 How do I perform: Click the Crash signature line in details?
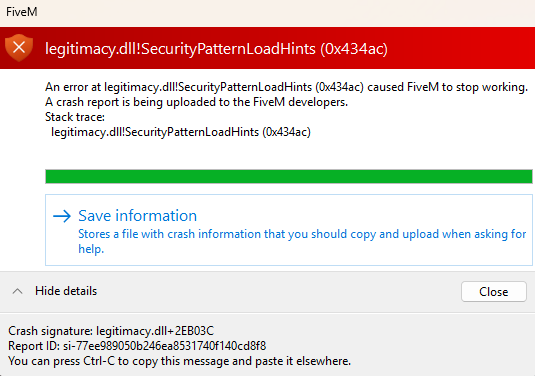coord(111,331)
